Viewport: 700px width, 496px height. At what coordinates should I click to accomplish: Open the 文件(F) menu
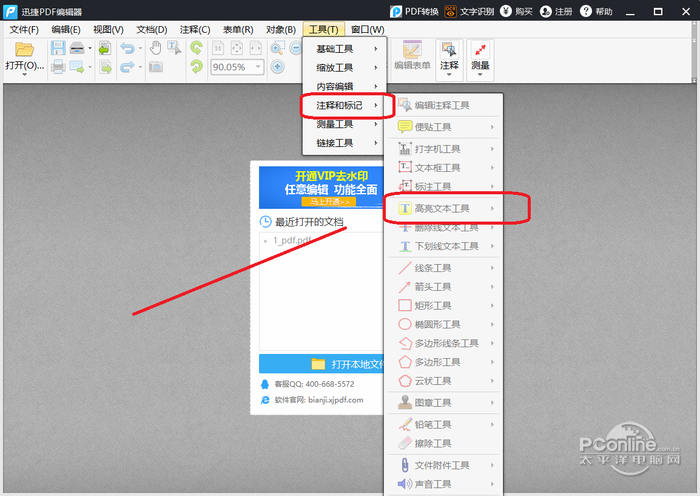24,29
